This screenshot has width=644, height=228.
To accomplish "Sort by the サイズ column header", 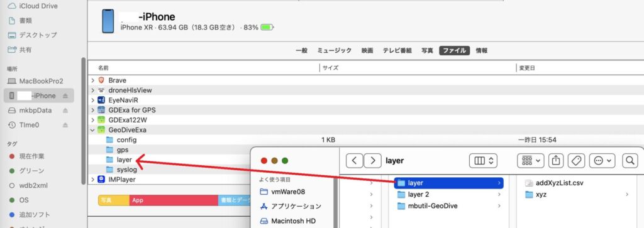I will tap(330, 68).
